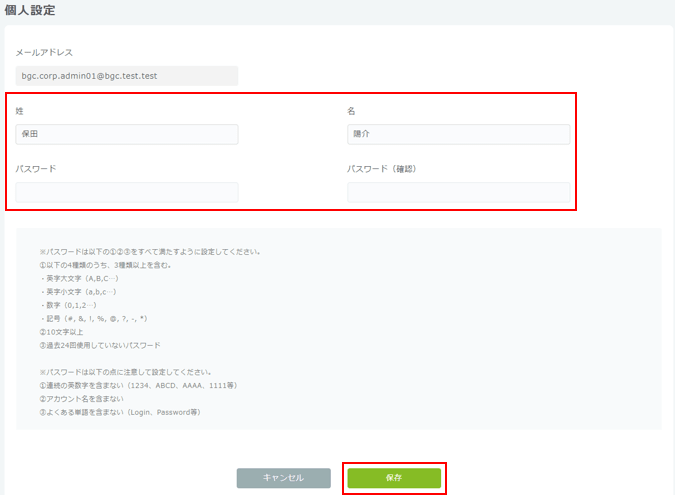Click the read-only メールアドレス email field
The width and height of the screenshot is (676, 504).
[127, 75]
